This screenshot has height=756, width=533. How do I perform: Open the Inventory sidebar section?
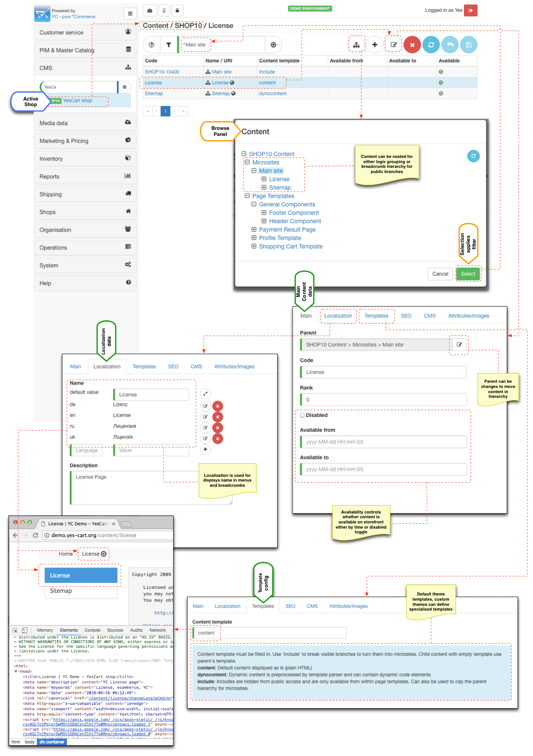85,159
